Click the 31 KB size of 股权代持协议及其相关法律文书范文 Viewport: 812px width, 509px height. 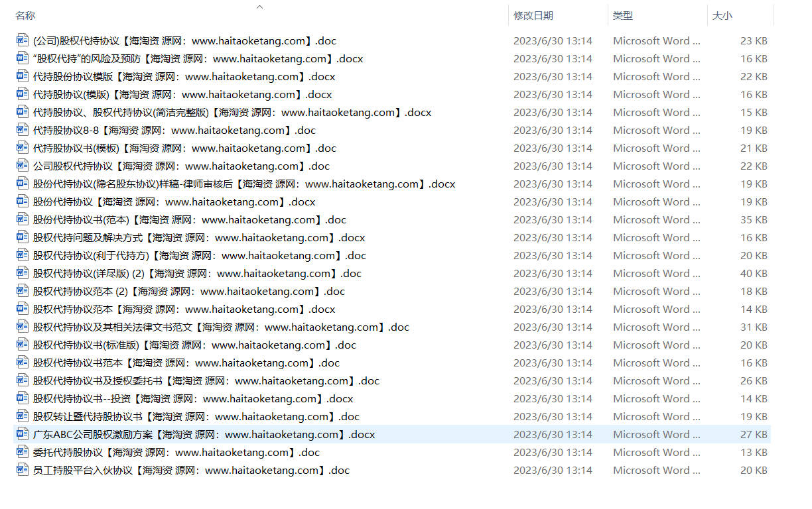tap(754, 327)
